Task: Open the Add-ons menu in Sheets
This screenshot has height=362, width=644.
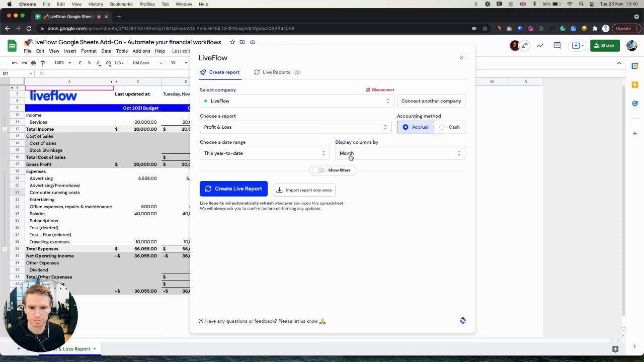Action: pos(141,51)
